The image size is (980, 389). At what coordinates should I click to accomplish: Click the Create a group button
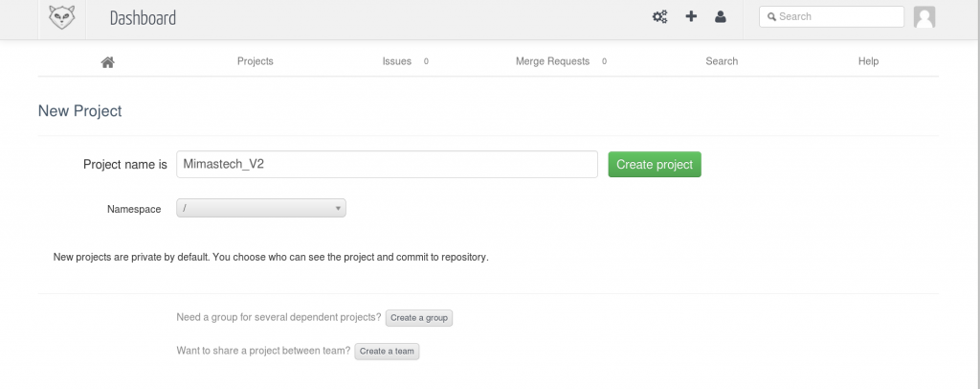pos(419,318)
